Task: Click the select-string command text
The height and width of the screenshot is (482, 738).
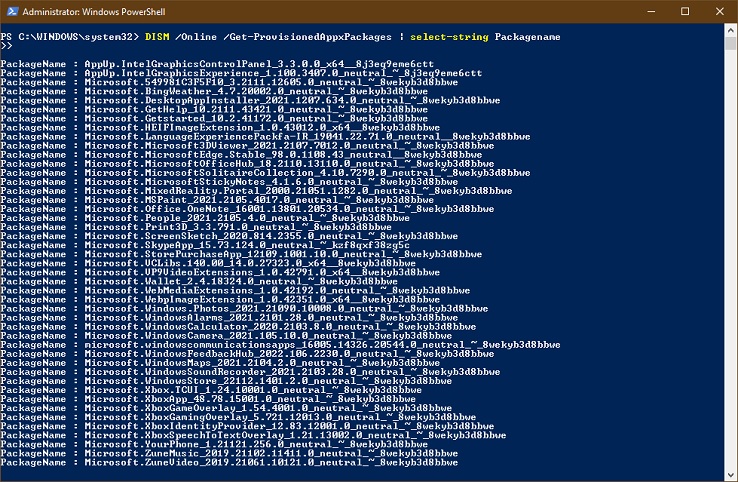Action: click(449, 37)
